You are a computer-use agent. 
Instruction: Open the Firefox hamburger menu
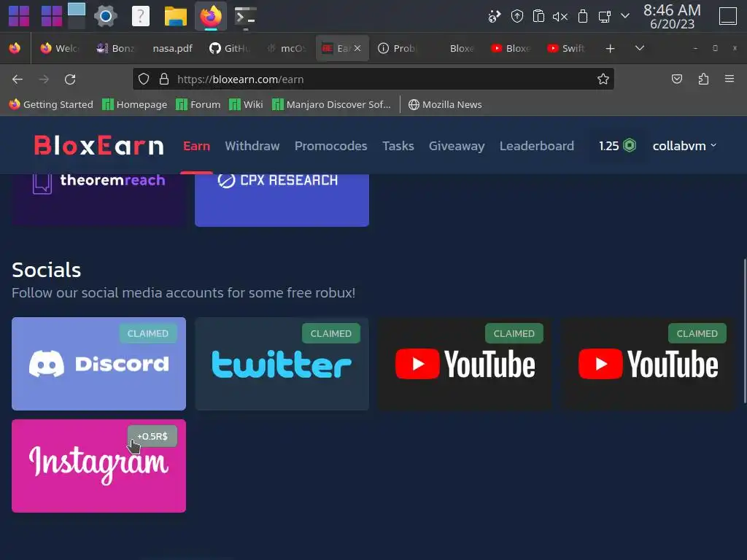(x=729, y=79)
